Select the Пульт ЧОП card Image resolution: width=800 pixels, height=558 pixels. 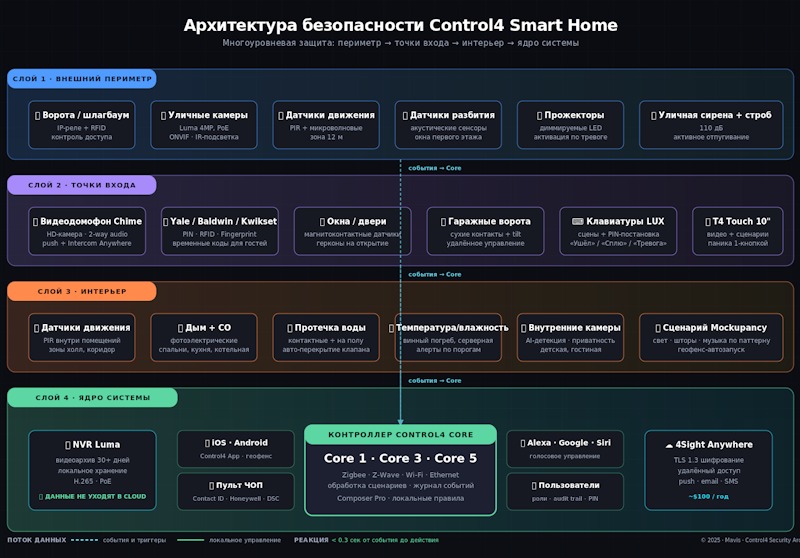[236, 492]
